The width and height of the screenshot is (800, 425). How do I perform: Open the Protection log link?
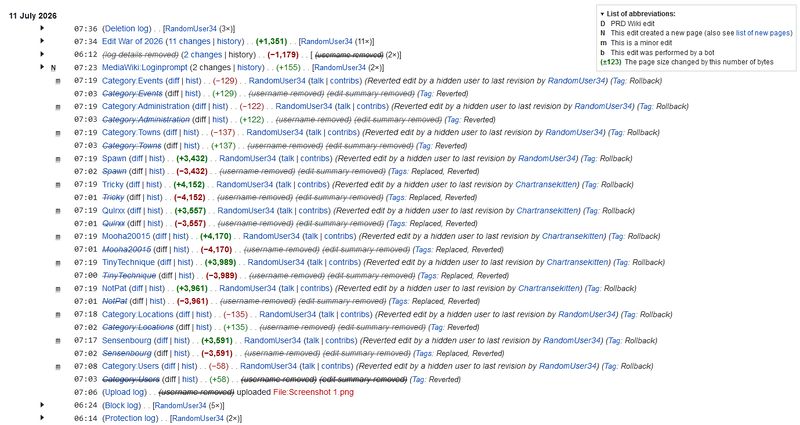(x=131, y=418)
